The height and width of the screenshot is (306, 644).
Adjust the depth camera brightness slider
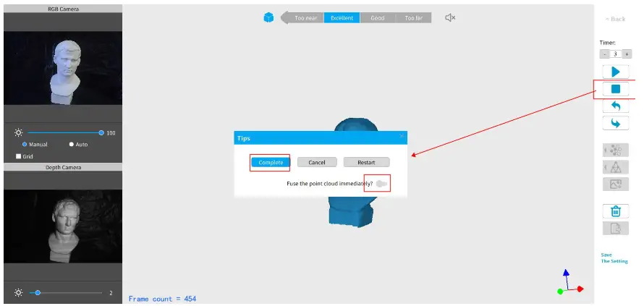tap(66, 293)
